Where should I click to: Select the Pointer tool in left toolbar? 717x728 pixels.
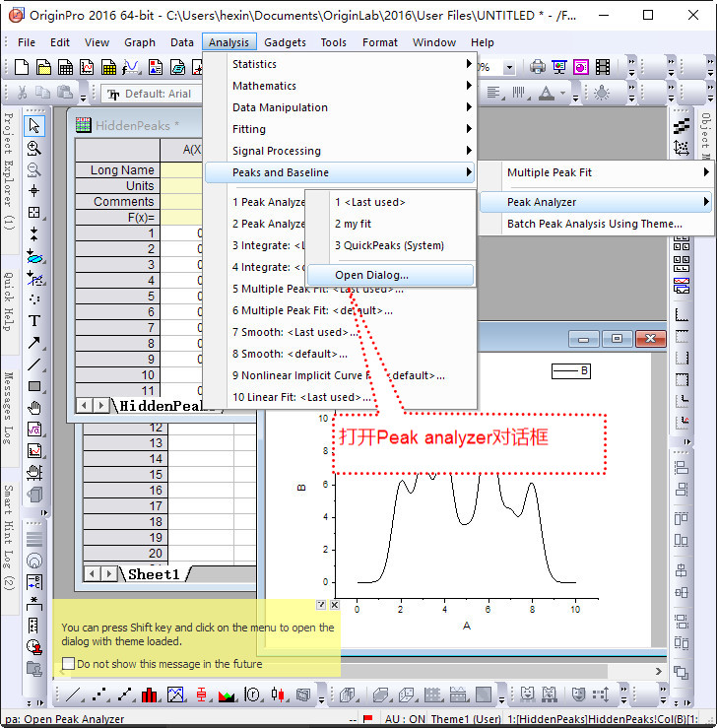(x=34, y=126)
